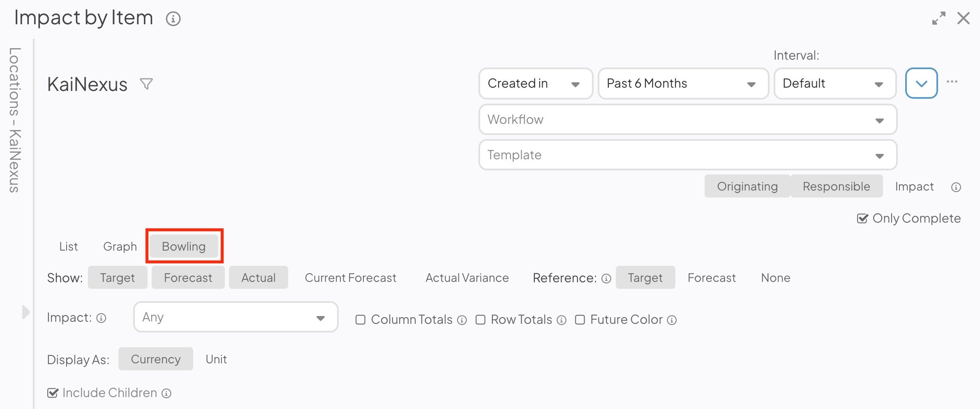The height and width of the screenshot is (409, 980).
Task: Click the info icon next to Reference label
Action: tap(606, 279)
